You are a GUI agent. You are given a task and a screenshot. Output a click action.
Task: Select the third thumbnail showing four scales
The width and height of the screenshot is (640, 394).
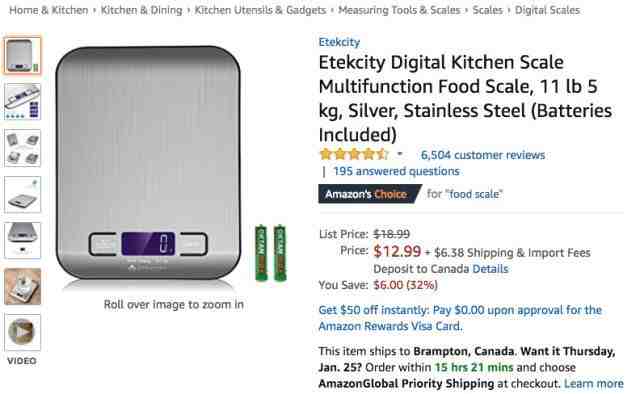[22, 148]
